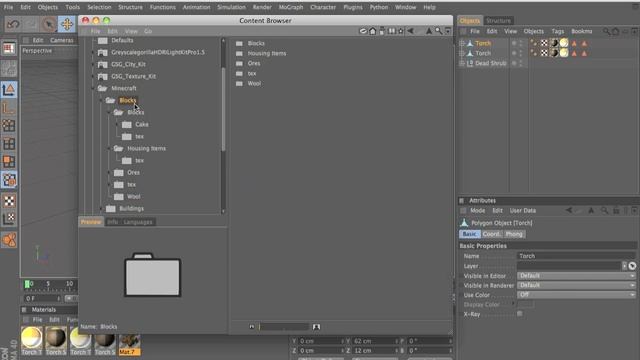The image size is (640, 360).
Task: Click the Name field containing Torch
Action: click(x=576, y=256)
